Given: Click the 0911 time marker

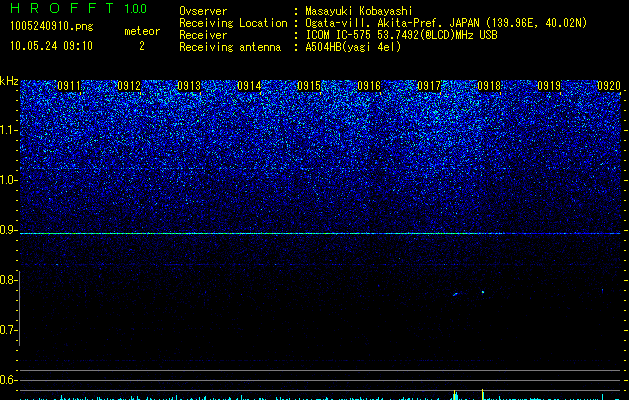Looking at the screenshot, I should 69,86.
